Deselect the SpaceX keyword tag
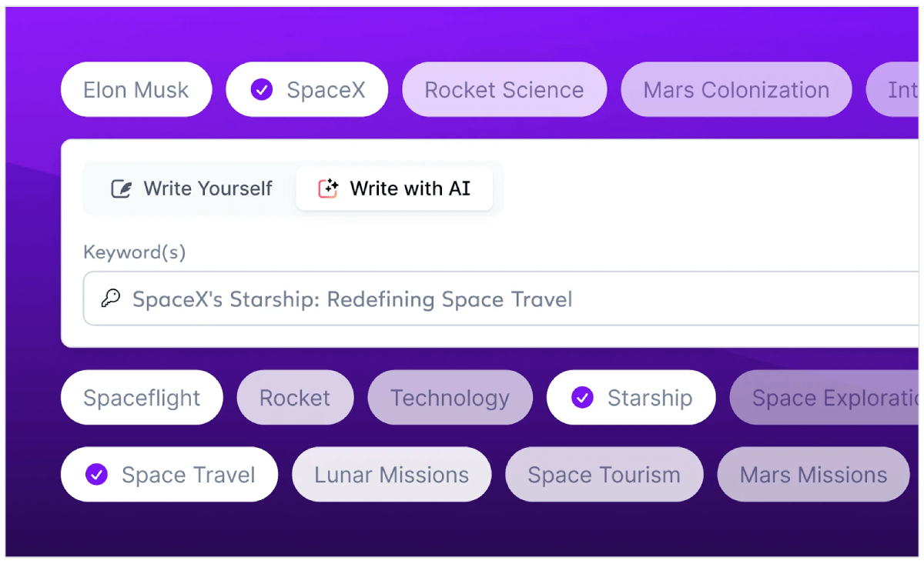924x564 pixels. tap(307, 89)
